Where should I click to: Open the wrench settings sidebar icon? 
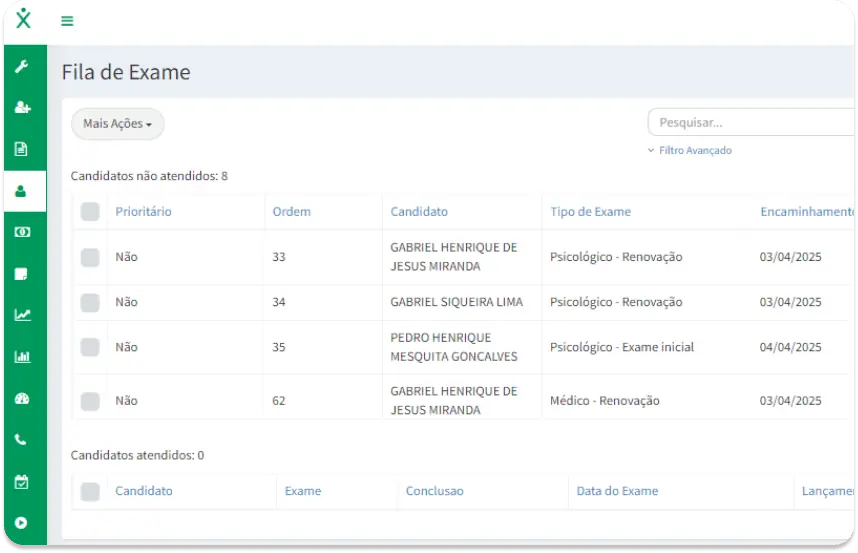point(22,67)
